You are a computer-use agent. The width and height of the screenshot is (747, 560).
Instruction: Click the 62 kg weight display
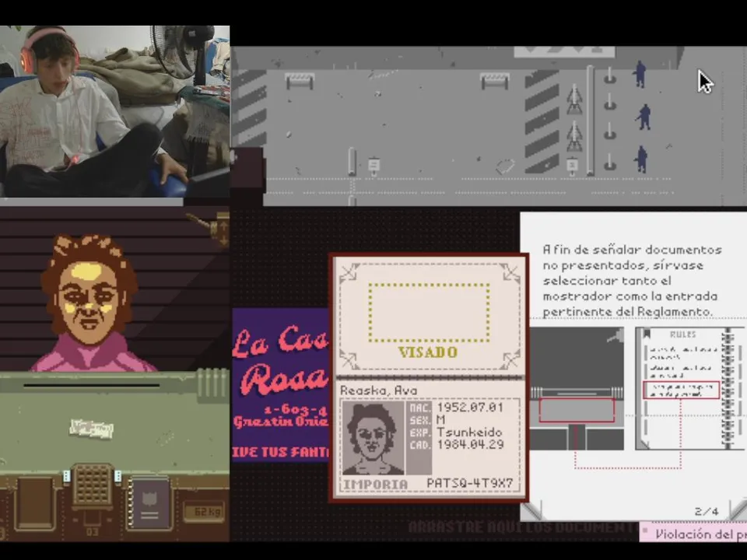click(x=203, y=513)
